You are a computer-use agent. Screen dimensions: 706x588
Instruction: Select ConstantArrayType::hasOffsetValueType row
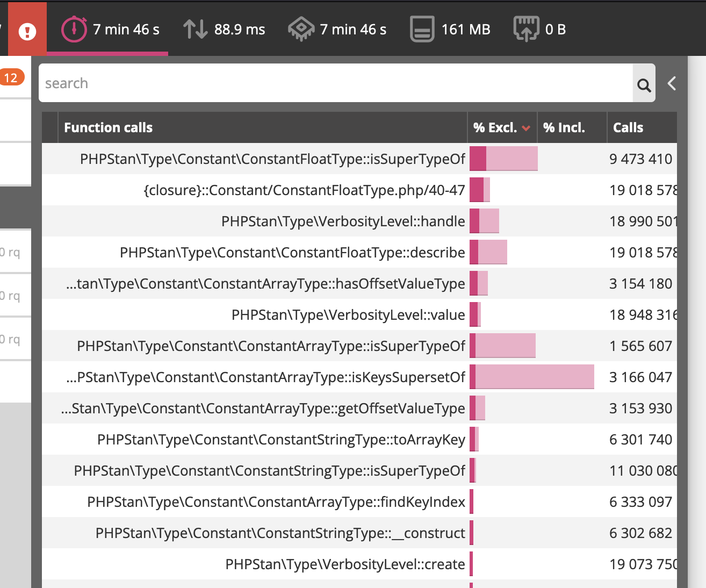click(x=359, y=283)
